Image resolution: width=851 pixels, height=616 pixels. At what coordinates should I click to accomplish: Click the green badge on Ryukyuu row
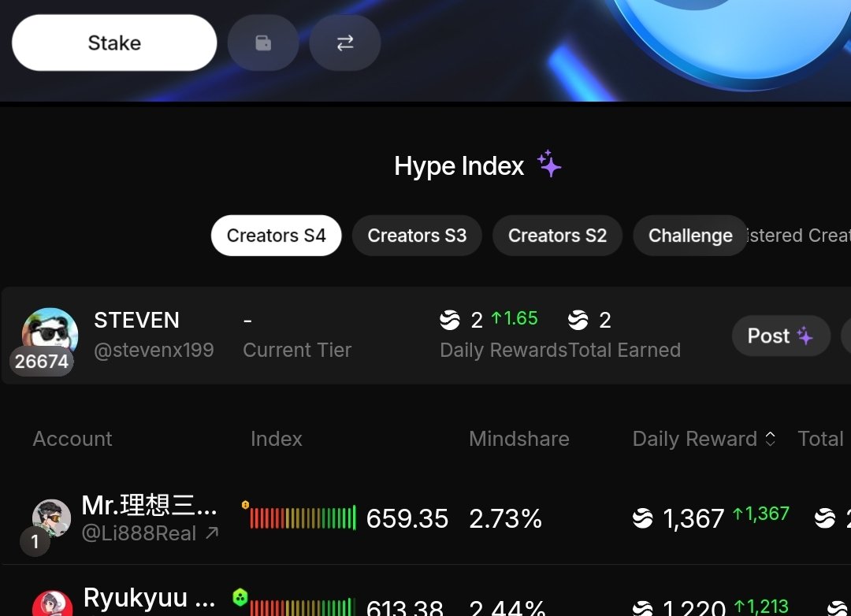240,598
